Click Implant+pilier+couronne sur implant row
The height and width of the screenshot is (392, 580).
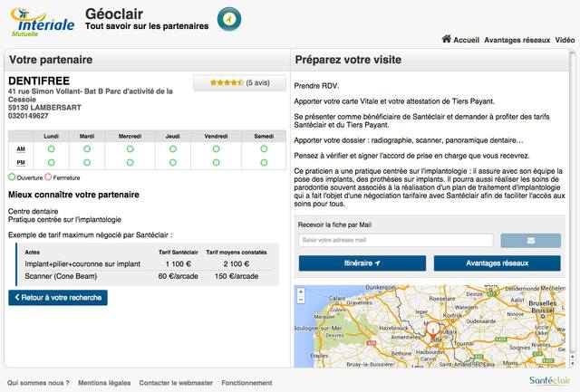click(147, 263)
